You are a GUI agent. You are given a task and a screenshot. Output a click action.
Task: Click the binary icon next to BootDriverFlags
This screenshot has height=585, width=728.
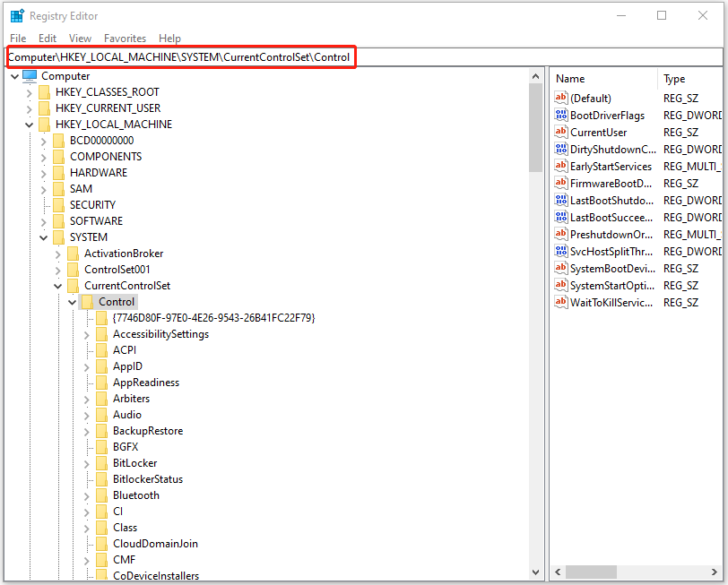coord(561,115)
